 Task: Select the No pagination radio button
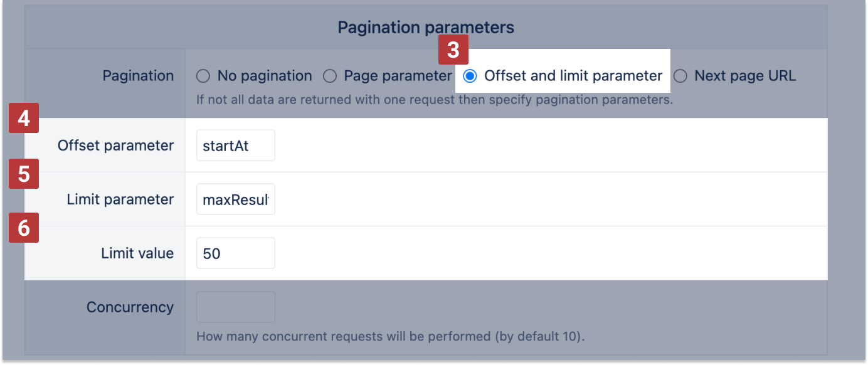203,75
